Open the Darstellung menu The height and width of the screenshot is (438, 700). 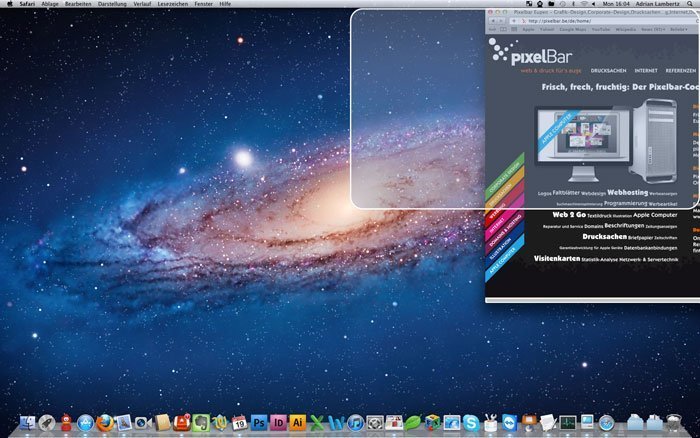click(x=112, y=4)
